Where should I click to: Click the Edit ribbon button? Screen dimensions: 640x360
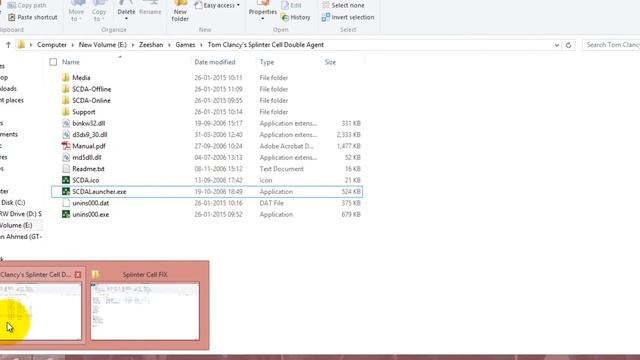click(292, 5)
